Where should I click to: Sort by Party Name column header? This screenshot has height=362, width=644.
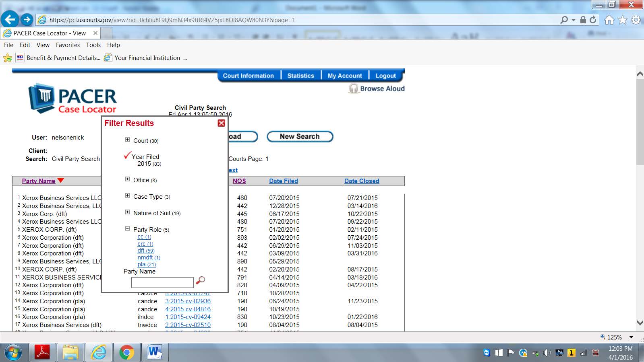click(x=38, y=181)
